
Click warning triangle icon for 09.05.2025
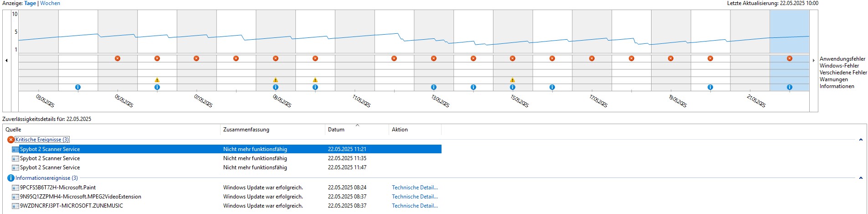coord(276,80)
